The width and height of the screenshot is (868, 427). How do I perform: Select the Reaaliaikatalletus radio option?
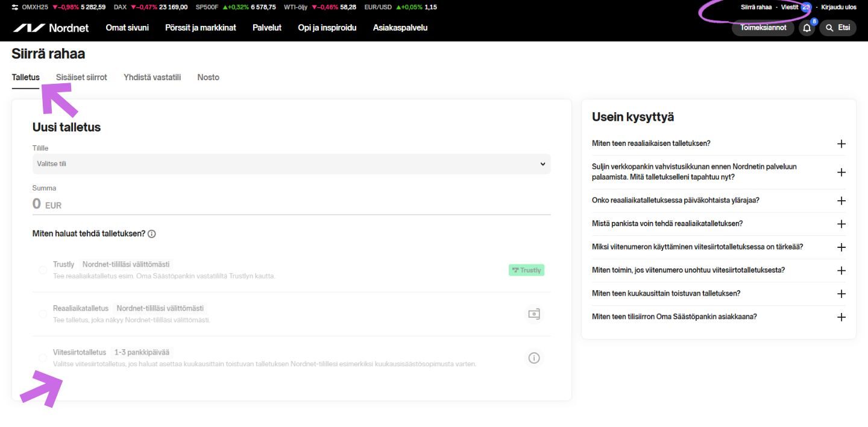43,314
